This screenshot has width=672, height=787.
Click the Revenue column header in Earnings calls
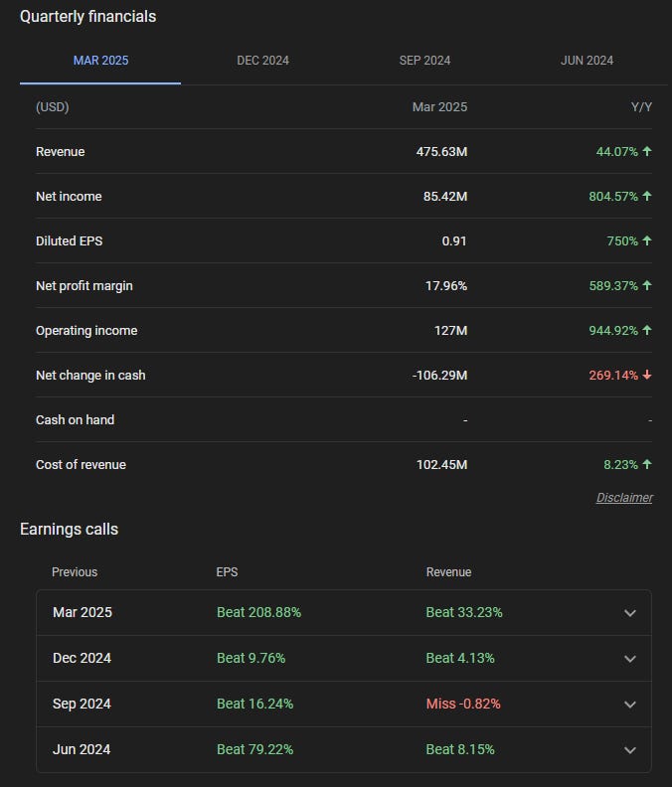(448, 572)
